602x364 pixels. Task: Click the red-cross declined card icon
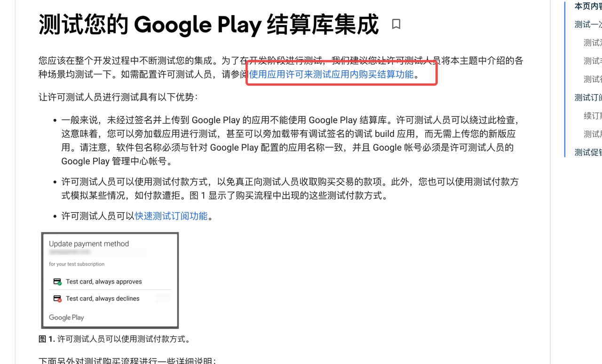point(57,299)
